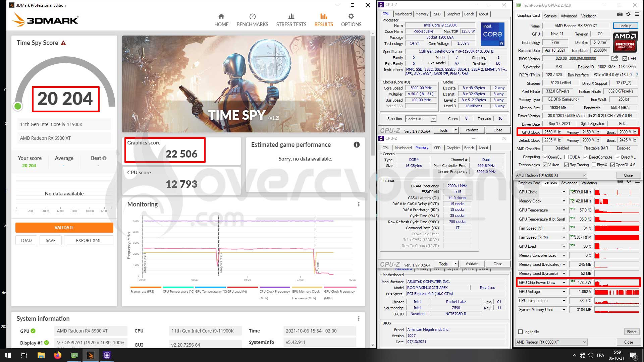The width and height of the screenshot is (644, 362).
Task: Click the 3DMark logo in the header
Action: (x=45, y=20)
